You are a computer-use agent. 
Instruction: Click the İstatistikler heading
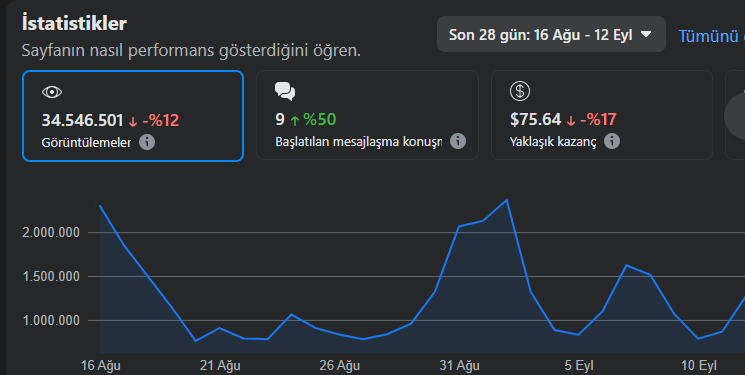pos(74,23)
